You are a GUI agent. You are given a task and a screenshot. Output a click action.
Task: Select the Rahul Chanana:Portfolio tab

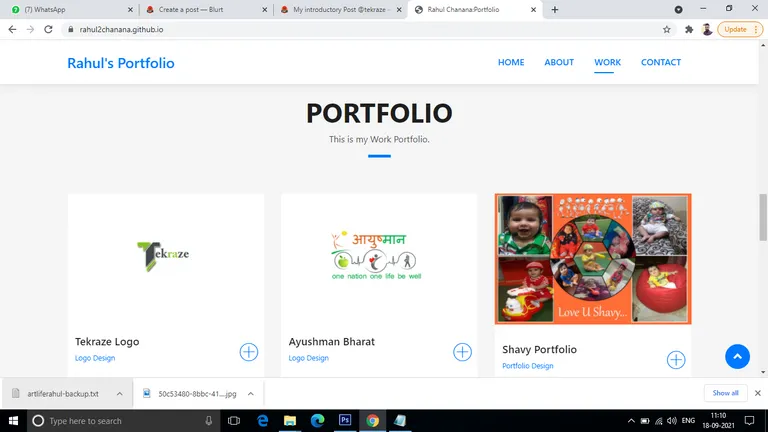(475, 10)
